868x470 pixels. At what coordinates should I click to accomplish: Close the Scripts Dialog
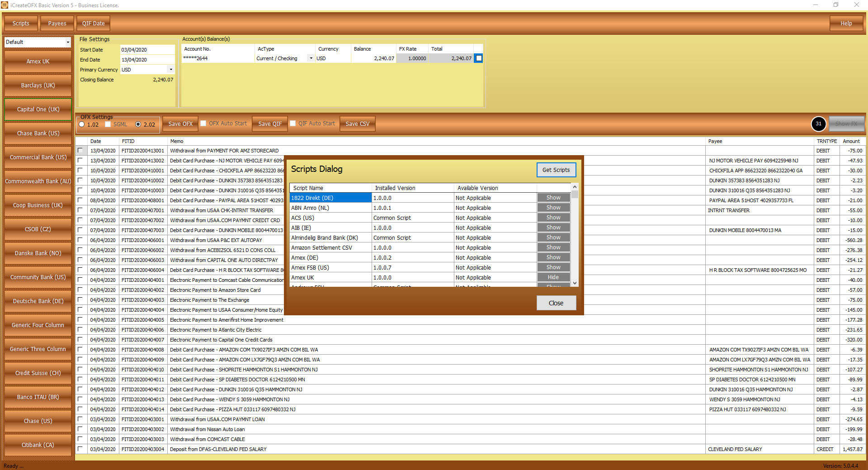point(556,303)
